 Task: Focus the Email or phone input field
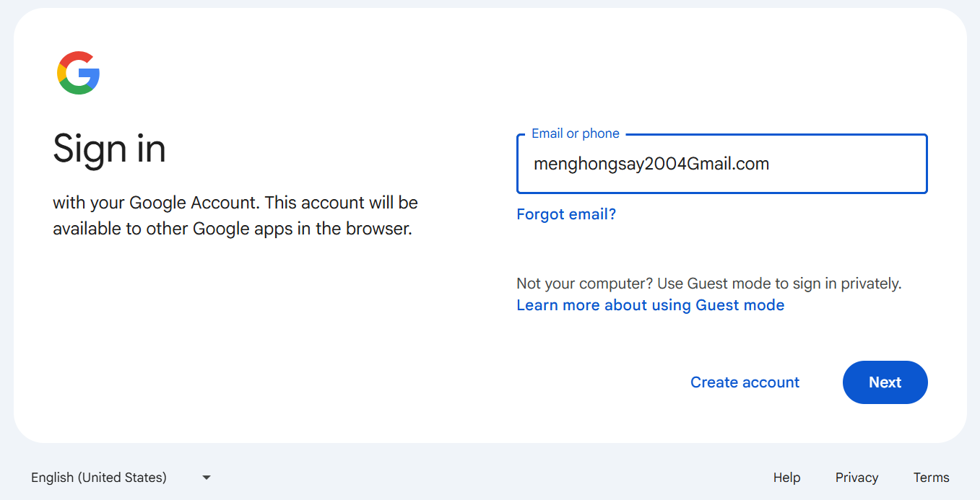pos(722,165)
